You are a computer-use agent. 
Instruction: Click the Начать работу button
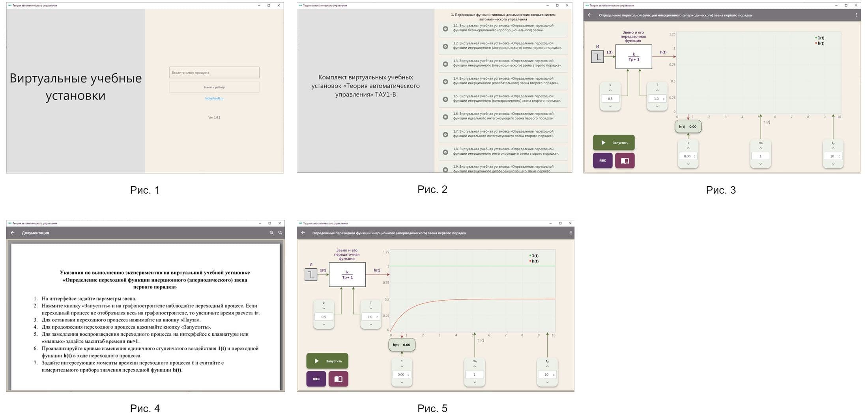[x=214, y=87]
